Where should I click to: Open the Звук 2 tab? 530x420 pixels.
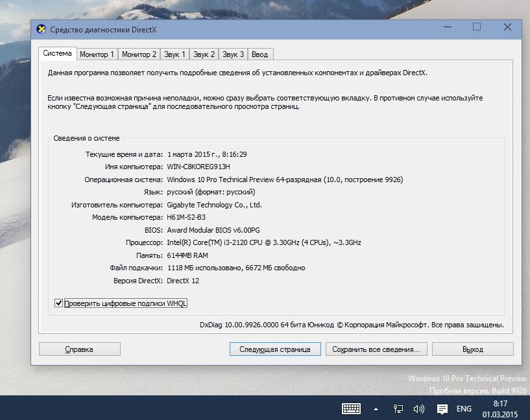coord(204,54)
